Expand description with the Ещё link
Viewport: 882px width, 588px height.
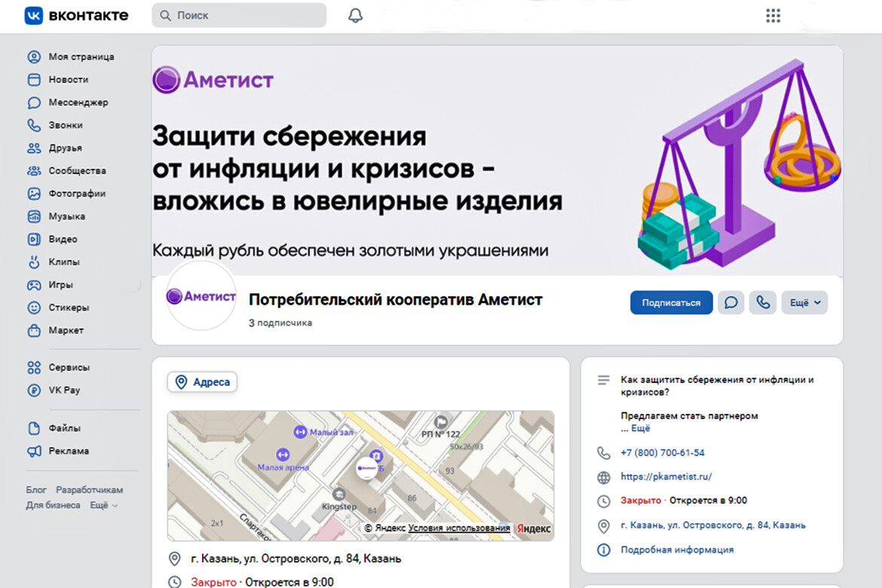click(640, 428)
